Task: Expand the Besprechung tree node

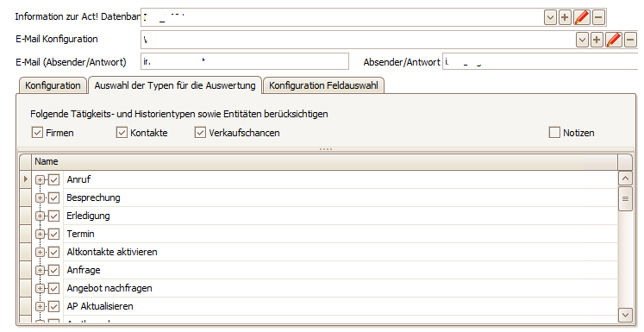Action: click(x=40, y=197)
